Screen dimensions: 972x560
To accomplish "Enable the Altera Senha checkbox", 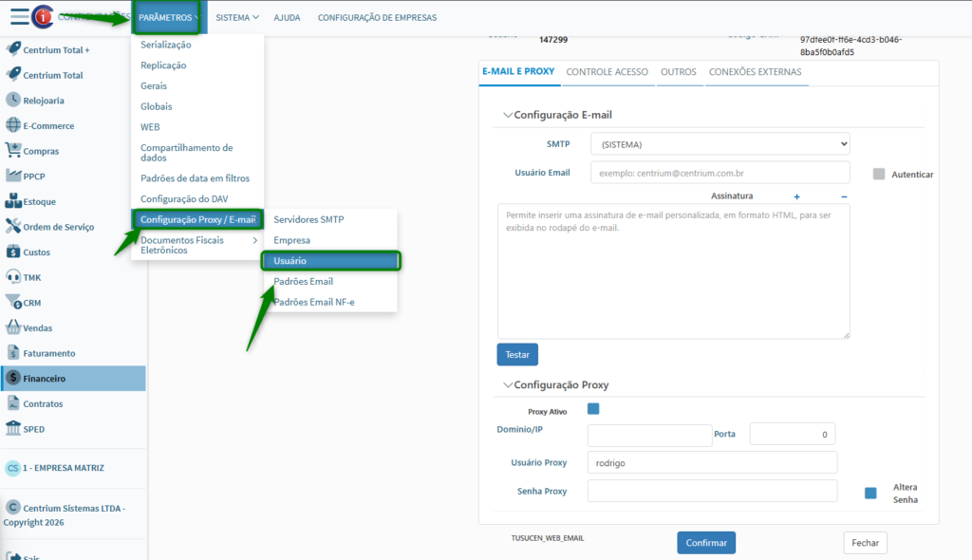I will pyautogui.click(x=870, y=493).
